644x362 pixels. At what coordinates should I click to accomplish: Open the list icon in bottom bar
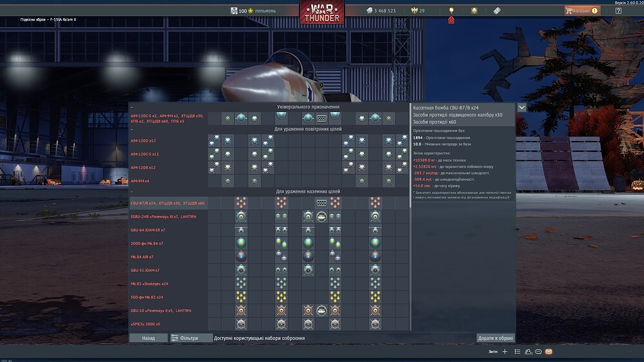518,352
